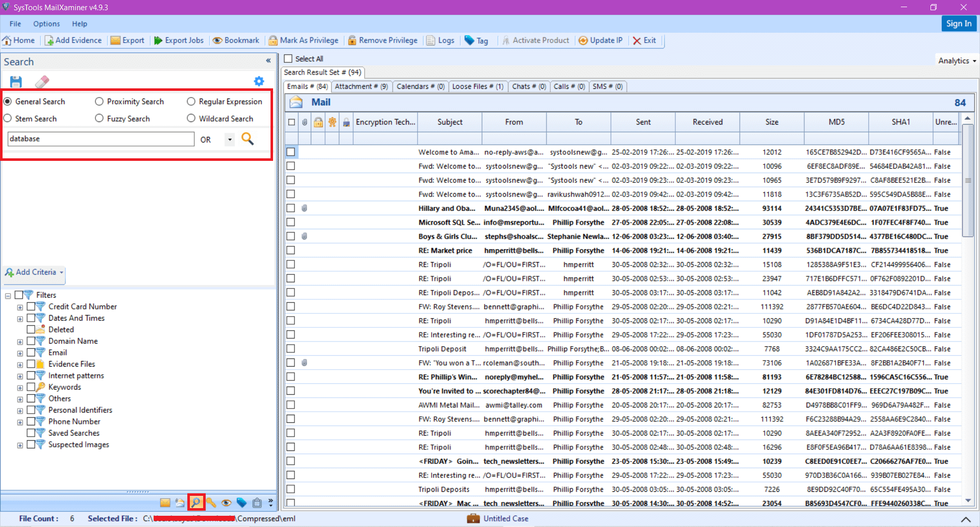Sort by the Size column header
The image size is (980, 527).
[772, 122]
